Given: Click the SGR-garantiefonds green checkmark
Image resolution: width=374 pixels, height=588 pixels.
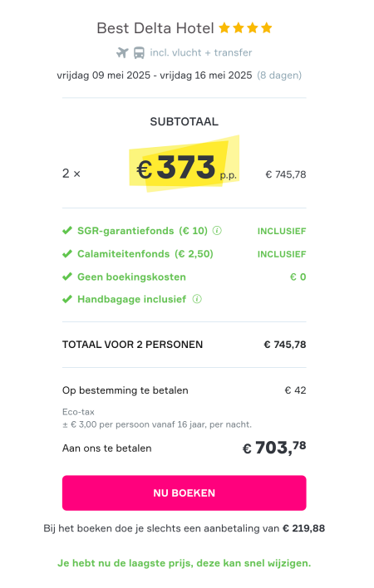Looking at the screenshot, I should 67,230.
